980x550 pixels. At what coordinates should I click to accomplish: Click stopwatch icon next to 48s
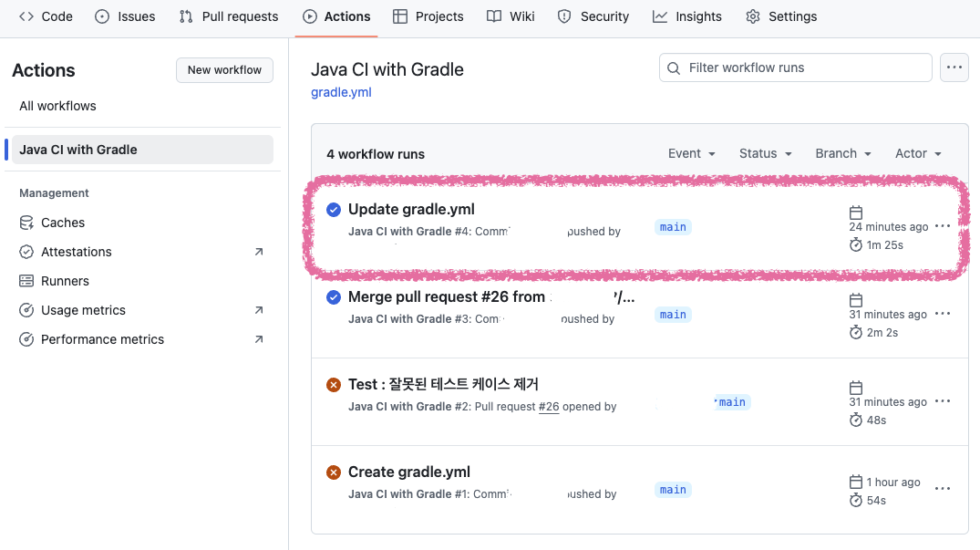click(x=856, y=420)
